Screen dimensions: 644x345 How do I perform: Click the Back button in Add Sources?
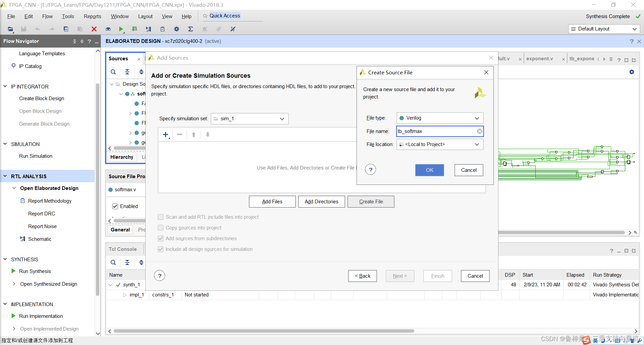coord(362,276)
